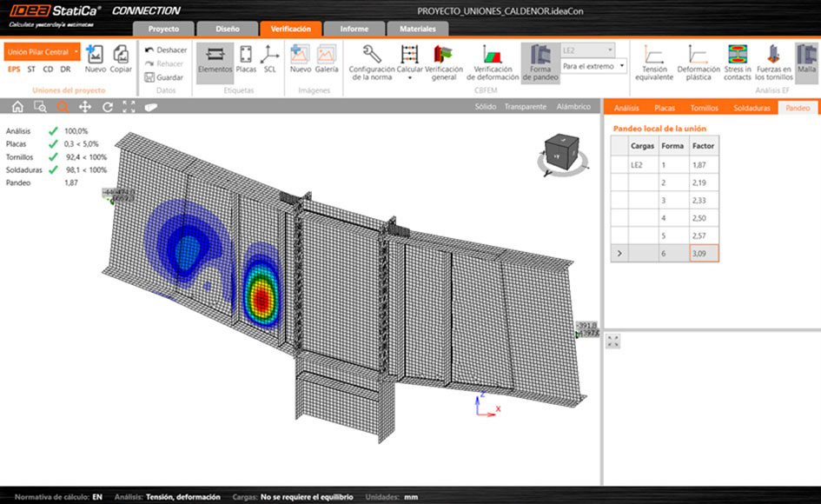Show Verificación de deformación

coord(493,63)
